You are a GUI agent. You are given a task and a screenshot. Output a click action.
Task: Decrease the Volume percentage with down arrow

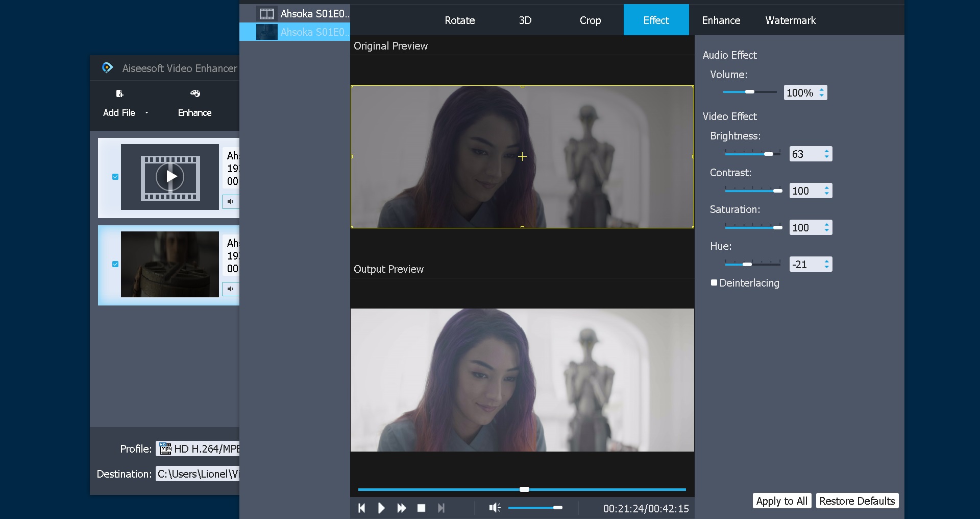(822, 96)
